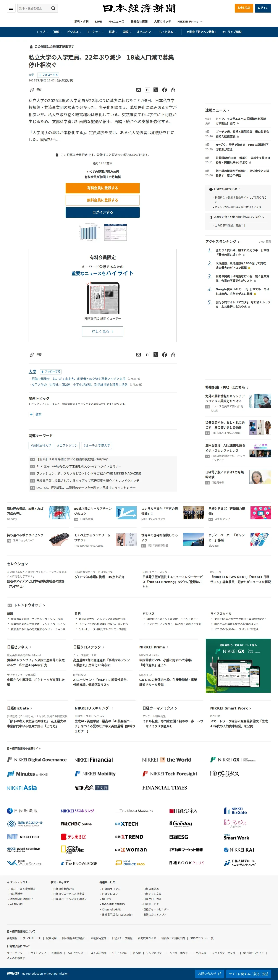Open top share/export icon
Screen dimensions: 278x980
(x=173, y=90)
